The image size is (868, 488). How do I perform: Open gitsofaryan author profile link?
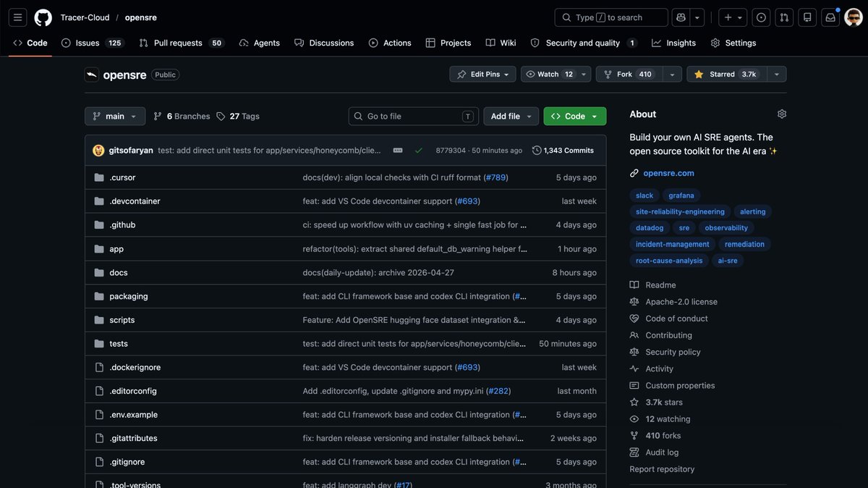tap(132, 151)
